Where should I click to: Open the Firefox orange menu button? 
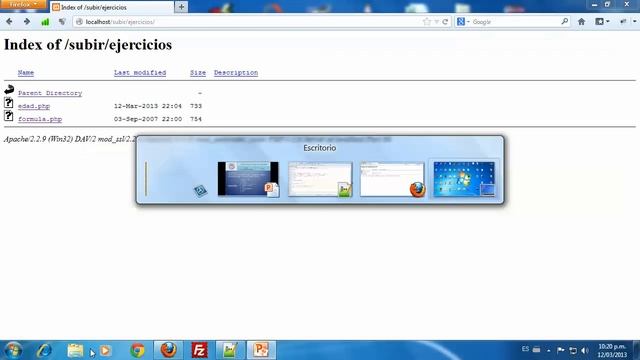[23, 4]
